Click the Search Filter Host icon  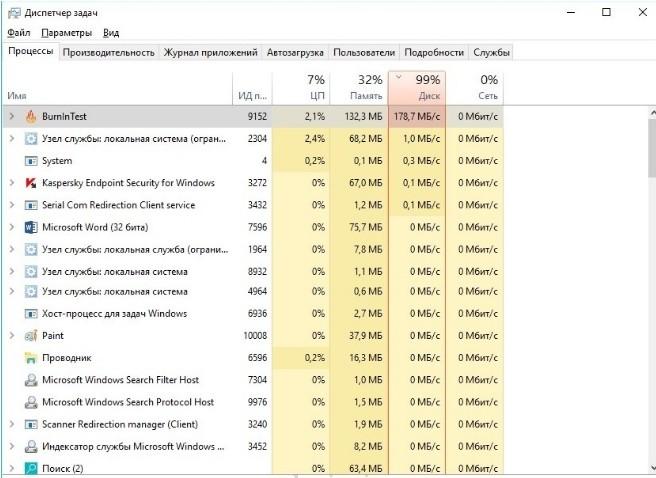[31, 380]
